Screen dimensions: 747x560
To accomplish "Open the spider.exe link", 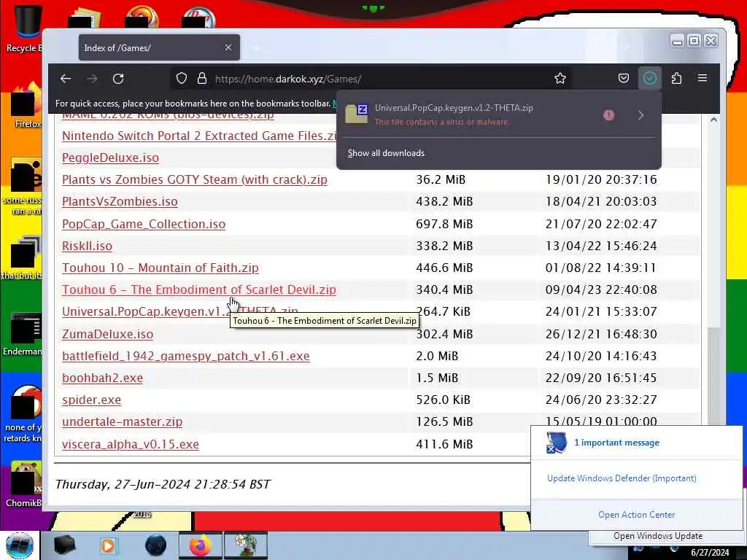I will [91, 400].
